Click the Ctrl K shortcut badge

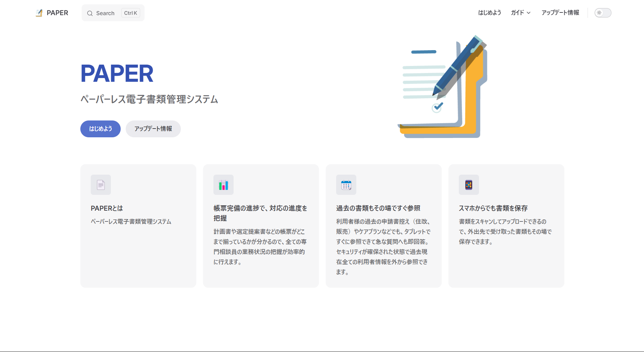pos(130,13)
